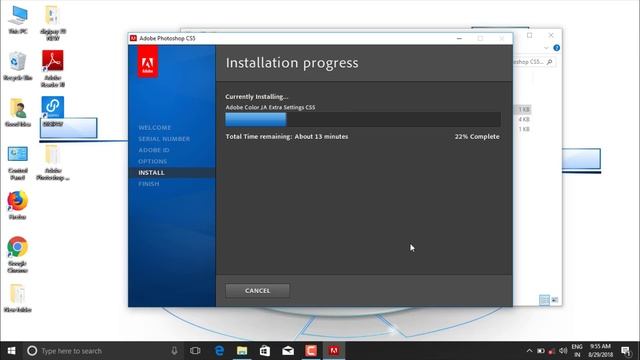Expand the ribbon chevron in Explorer window
This screenshot has width=640, height=360.
coord(546,48)
